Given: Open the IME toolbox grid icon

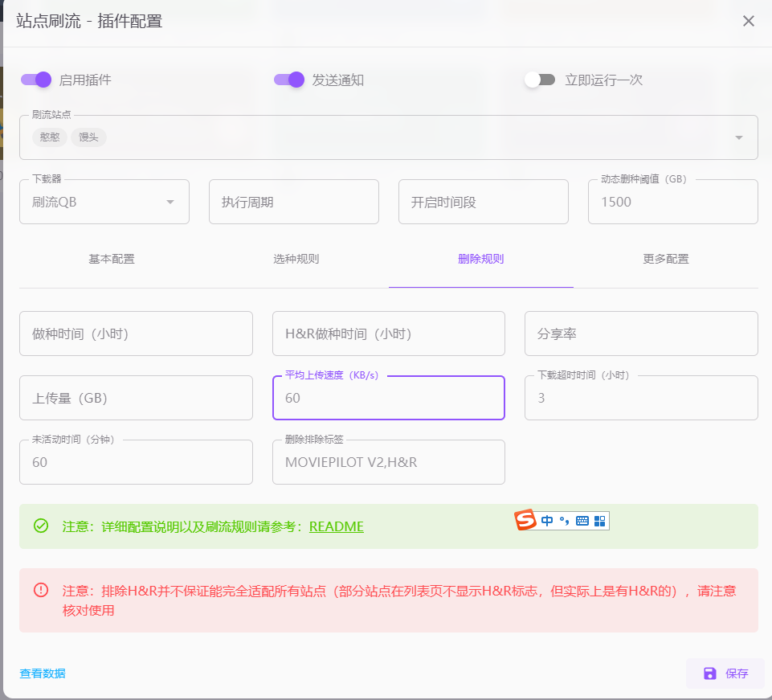Looking at the screenshot, I should [599, 521].
